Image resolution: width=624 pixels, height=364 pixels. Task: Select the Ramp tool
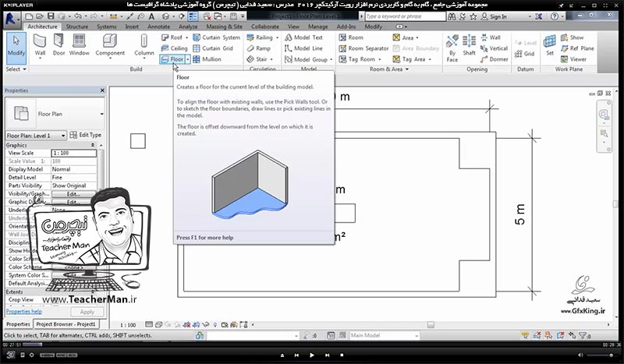(x=259, y=48)
